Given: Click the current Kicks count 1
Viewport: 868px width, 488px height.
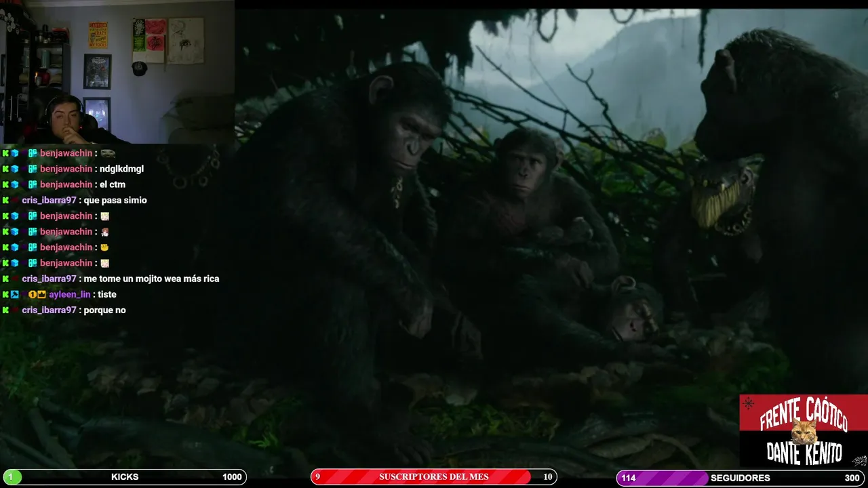Looking at the screenshot, I should point(10,477).
